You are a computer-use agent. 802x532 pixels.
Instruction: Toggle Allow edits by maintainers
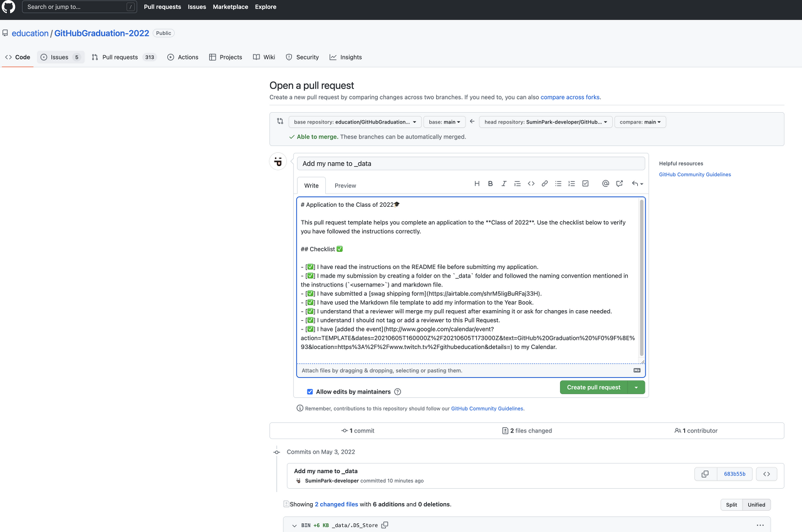[x=310, y=392]
